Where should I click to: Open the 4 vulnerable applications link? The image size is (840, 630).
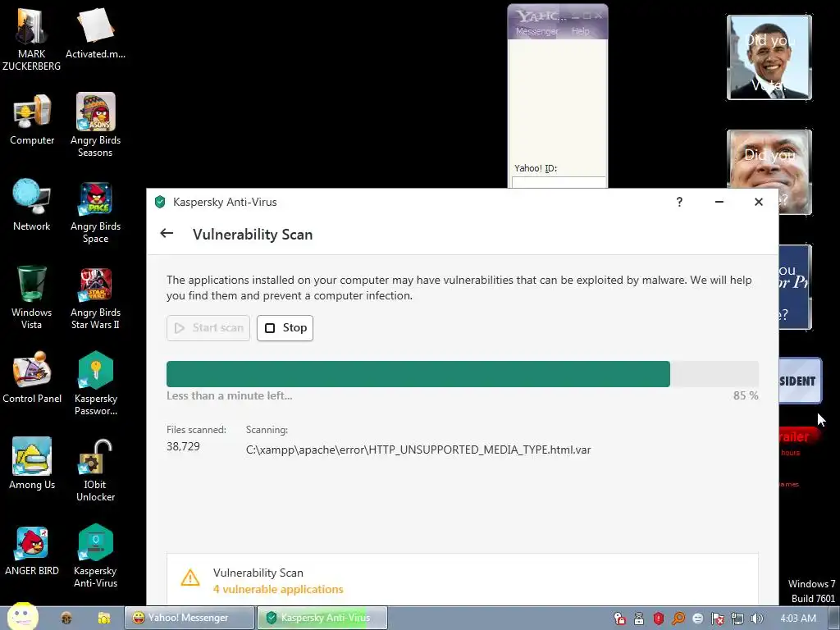[x=278, y=589]
